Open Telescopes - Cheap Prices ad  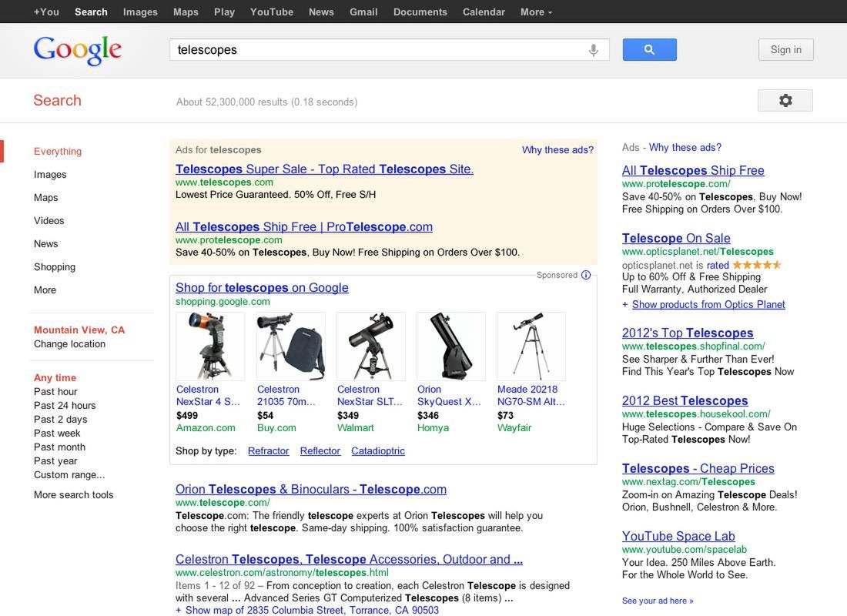point(698,468)
